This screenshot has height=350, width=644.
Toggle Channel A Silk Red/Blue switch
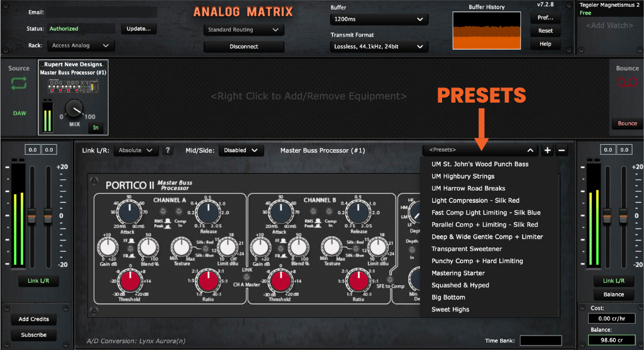[206, 249]
